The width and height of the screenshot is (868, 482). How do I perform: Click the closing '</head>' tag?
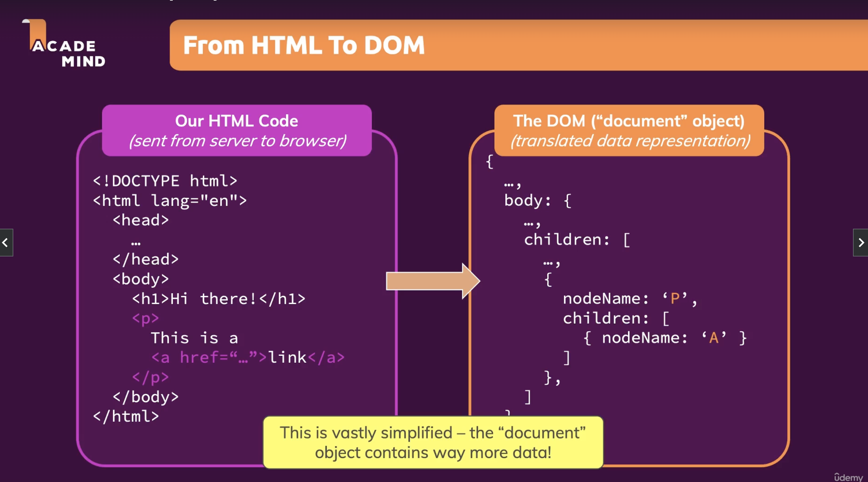(x=146, y=259)
